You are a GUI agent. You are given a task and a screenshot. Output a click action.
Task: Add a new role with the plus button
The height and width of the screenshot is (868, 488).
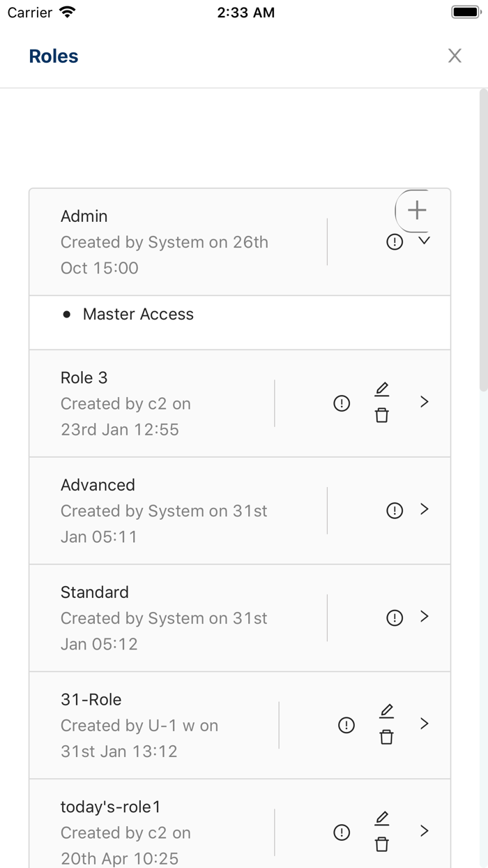coord(417,210)
